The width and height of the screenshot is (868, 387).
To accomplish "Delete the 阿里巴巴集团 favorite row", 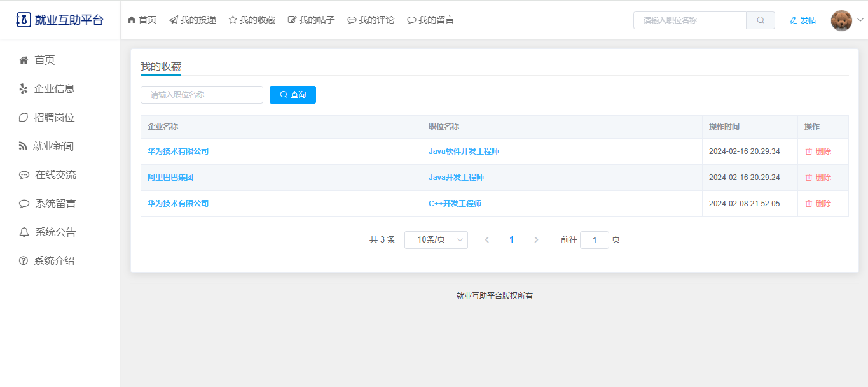I will coord(818,178).
